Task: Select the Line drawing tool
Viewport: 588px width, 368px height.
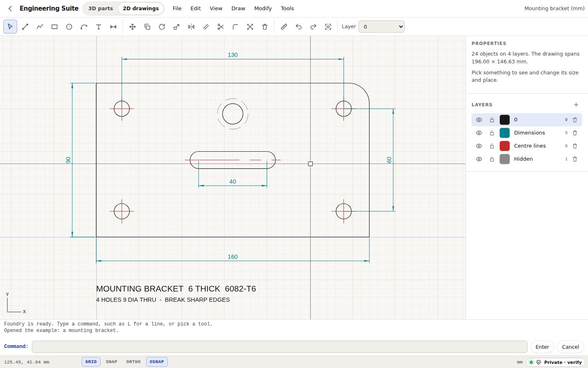Action: point(25,27)
